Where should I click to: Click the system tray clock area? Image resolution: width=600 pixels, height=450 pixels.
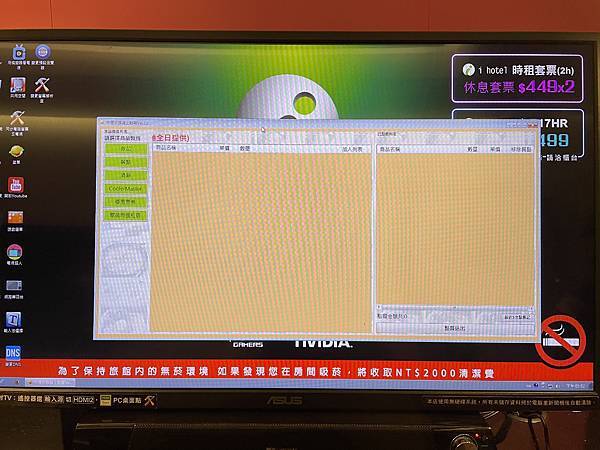[x=576, y=386]
